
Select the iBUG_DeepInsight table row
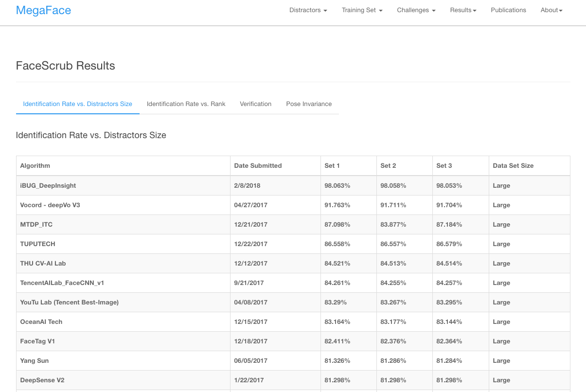[x=48, y=186]
